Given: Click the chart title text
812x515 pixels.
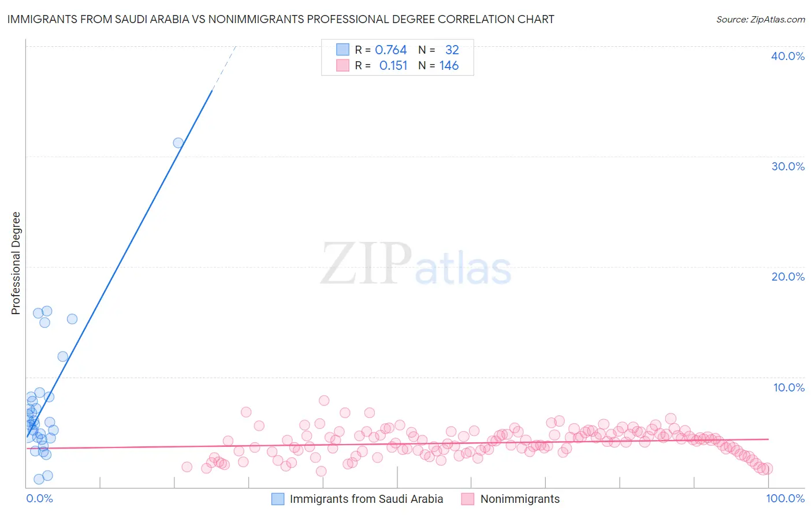Looking at the screenshot, I should point(281,19).
